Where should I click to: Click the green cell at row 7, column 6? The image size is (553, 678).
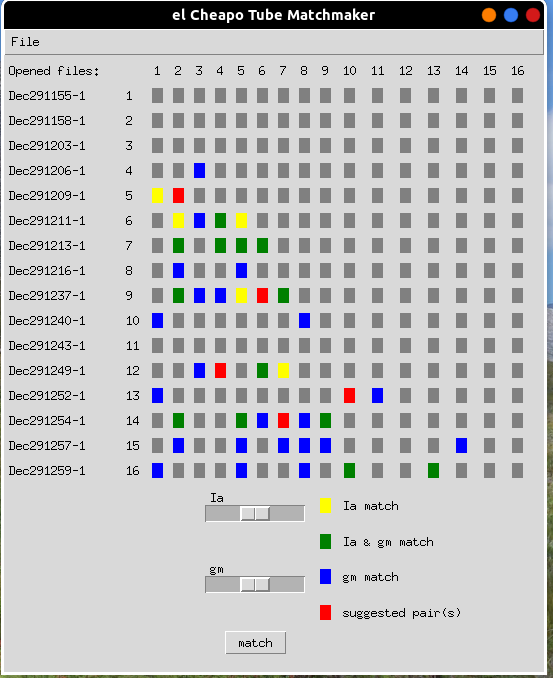click(x=262, y=246)
